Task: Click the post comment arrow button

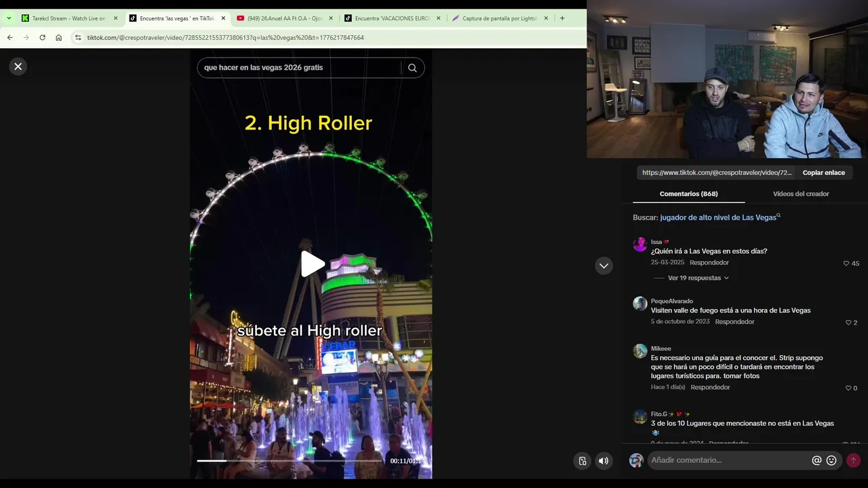Action: [853, 461]
